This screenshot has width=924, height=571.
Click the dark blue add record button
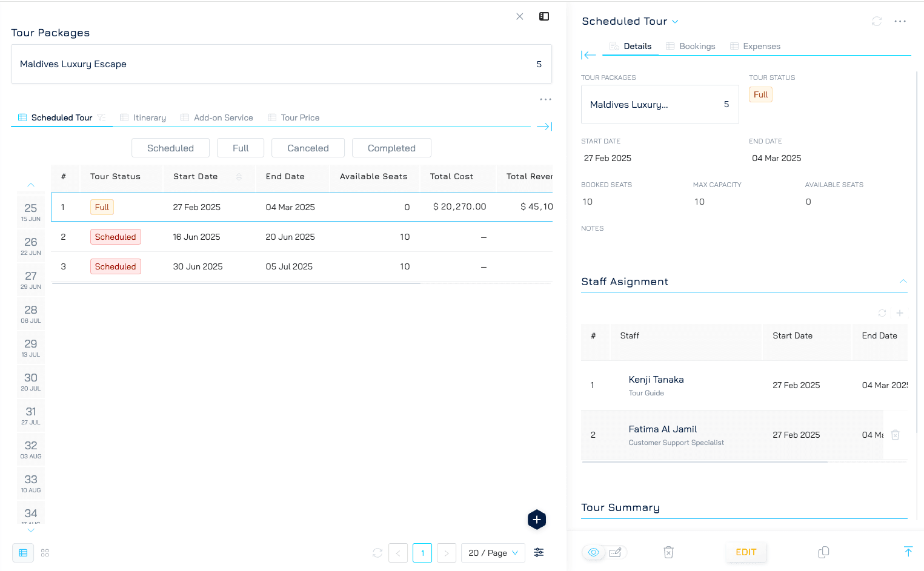pyautogui.click(x=536, y=520)
